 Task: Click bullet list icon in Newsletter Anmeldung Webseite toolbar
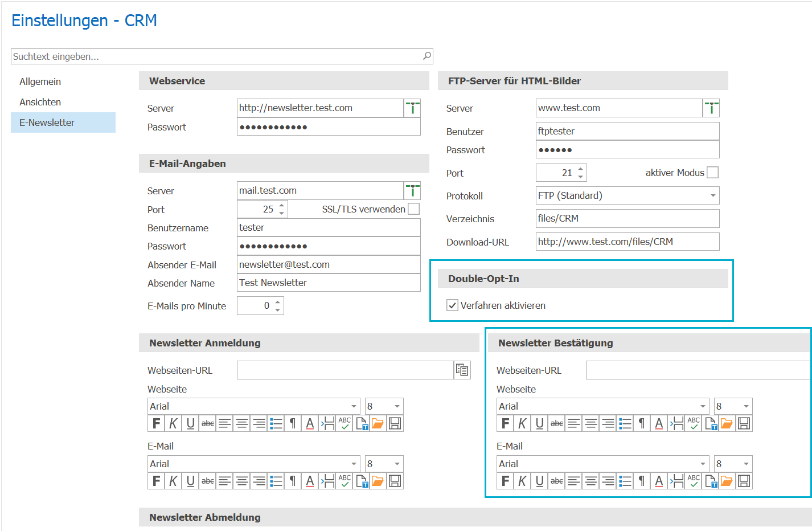[276, 423]
